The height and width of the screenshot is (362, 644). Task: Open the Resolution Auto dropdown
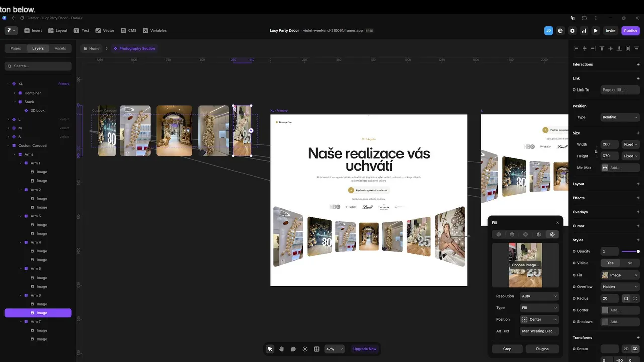pyautogui.click(x=539, y=296)
